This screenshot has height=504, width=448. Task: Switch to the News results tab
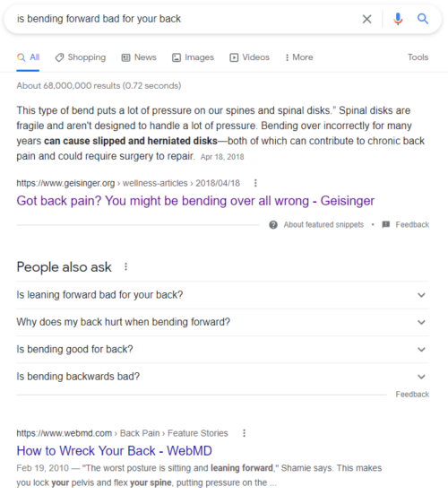click(x=139, y=57)
